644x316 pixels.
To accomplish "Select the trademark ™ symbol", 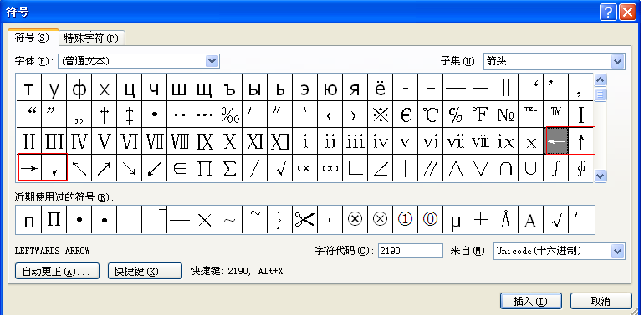I will tap(556, 115).
